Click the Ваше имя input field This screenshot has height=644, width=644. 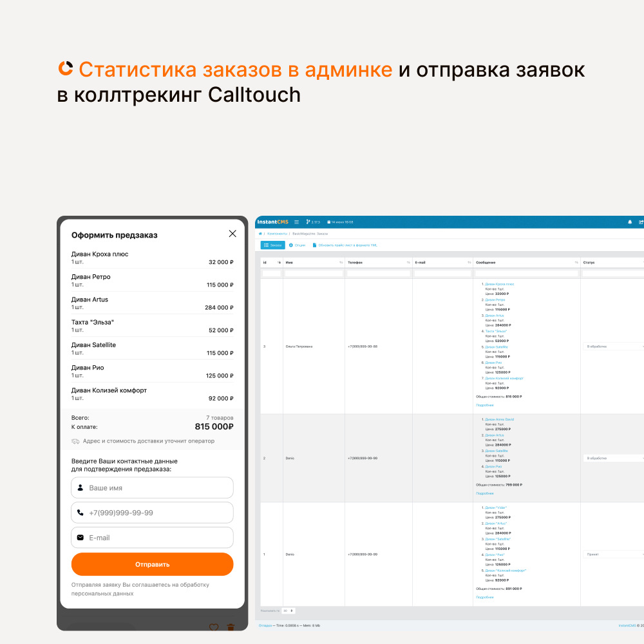tap(153, 488)
